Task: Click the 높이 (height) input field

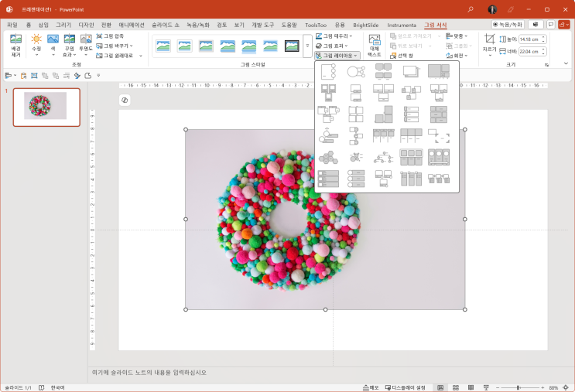Action: 532,39
